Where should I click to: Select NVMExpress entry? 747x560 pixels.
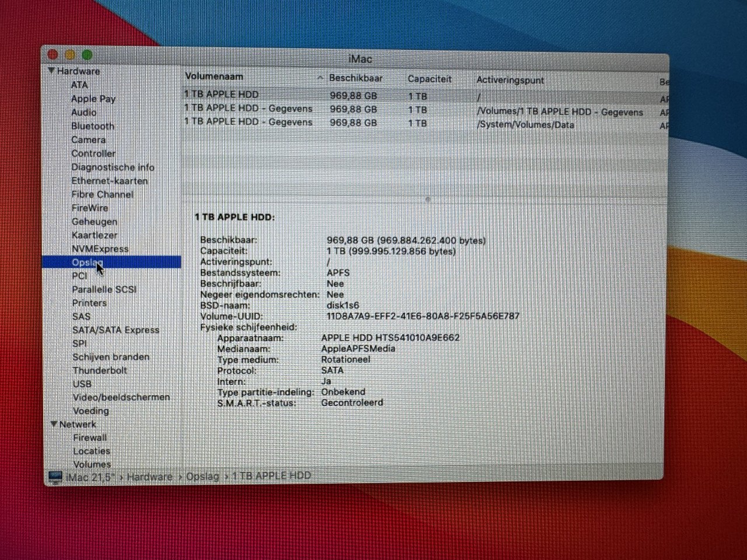(x=100, y=249)
